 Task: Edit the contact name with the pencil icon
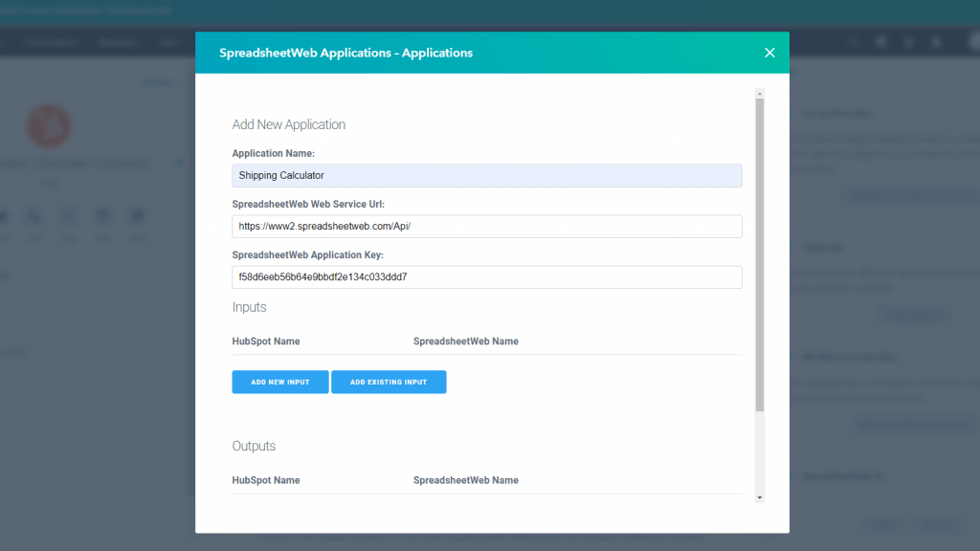click(180, 162)
